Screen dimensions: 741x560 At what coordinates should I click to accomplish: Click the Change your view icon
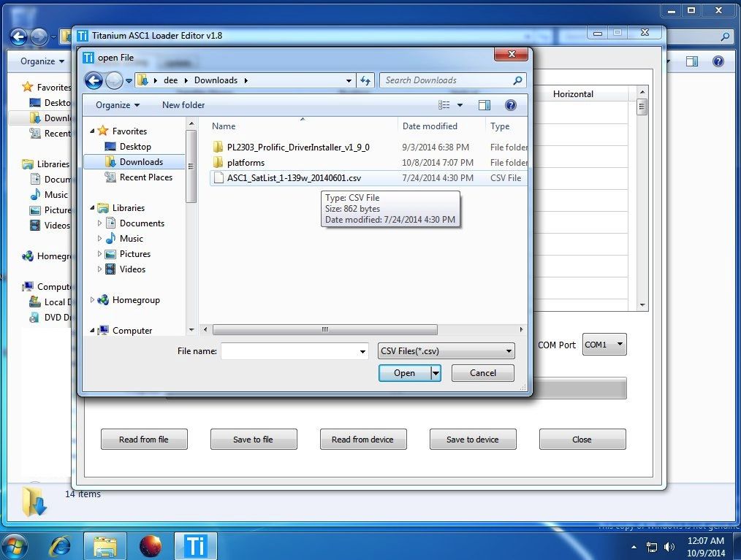tap(444, 105)
